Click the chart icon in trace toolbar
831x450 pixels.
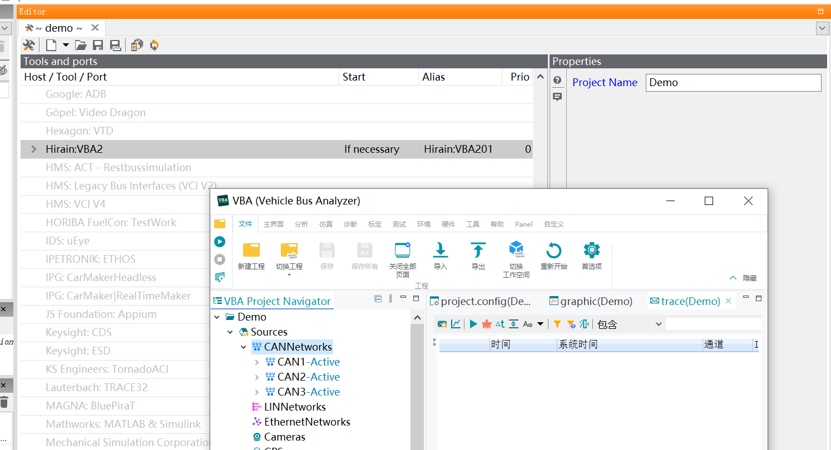point(456,324)
